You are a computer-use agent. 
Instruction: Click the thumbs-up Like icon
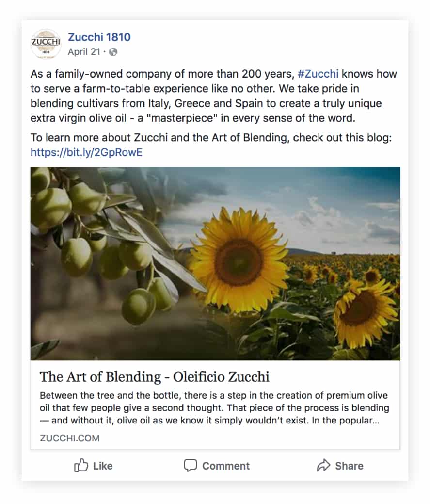[x=80, y=466]
